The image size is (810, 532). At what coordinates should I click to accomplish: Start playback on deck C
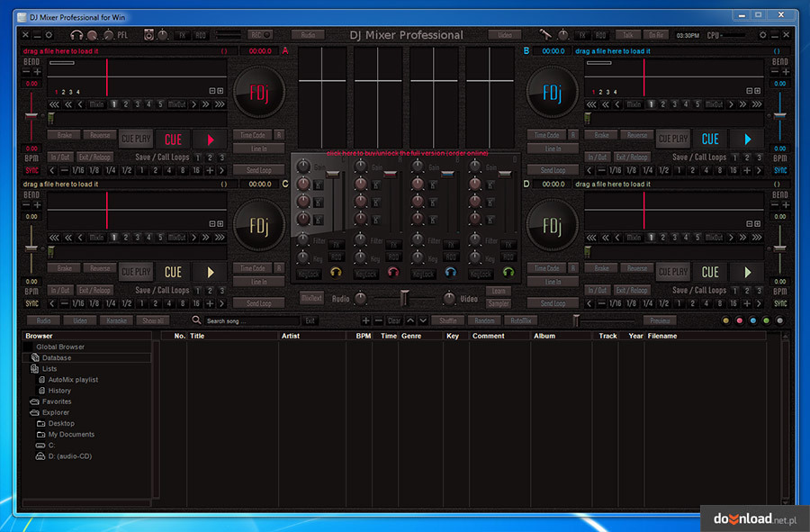[x=211, y=272]
